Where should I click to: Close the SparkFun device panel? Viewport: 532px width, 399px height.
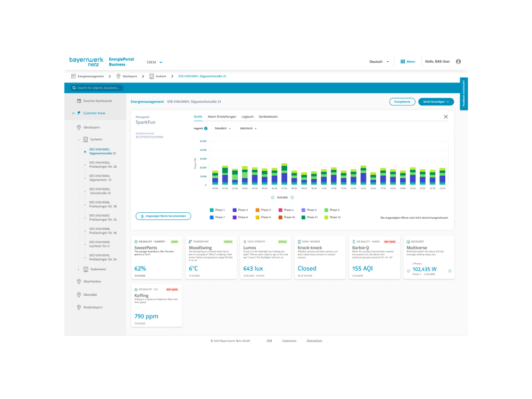pyautogui.click(x=446, y=117)
